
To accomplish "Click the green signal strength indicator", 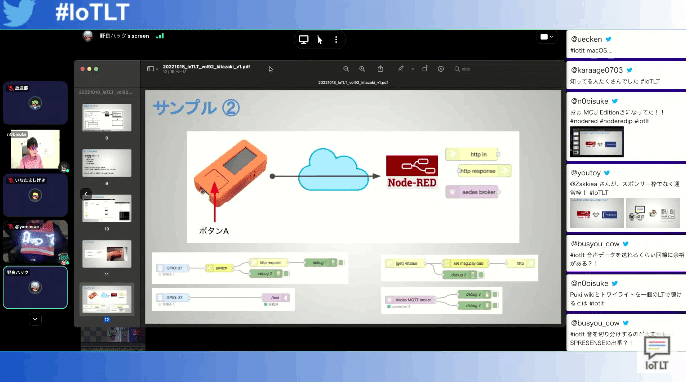I will [x=160, y=36].
